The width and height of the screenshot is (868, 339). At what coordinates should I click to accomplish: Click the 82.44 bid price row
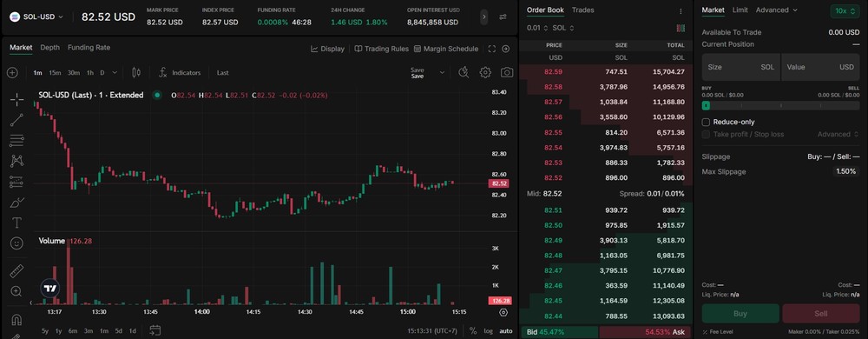pyautogui.click(x=606, y=316)
